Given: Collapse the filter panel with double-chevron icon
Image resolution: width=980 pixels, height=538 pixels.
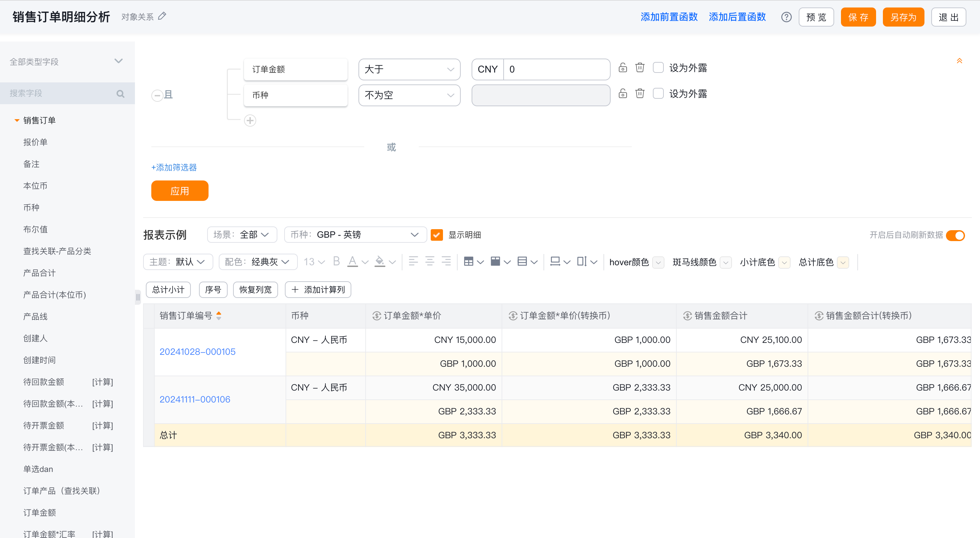Looking at the screenshot, I should [x=959, y=61].
